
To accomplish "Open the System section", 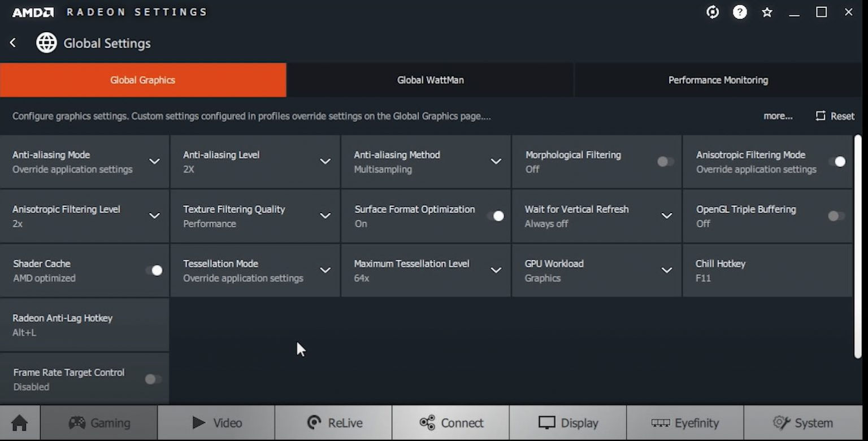I will point(802,423).
